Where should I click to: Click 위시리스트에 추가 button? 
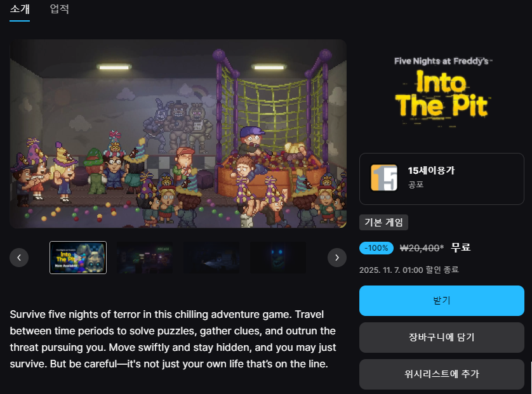click(x=442, y=374)
